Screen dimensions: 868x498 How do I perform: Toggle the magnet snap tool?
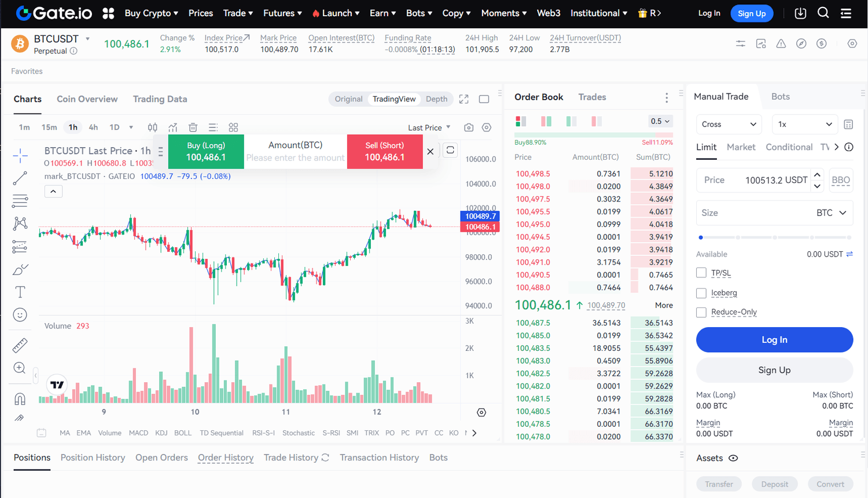point(20,399)
